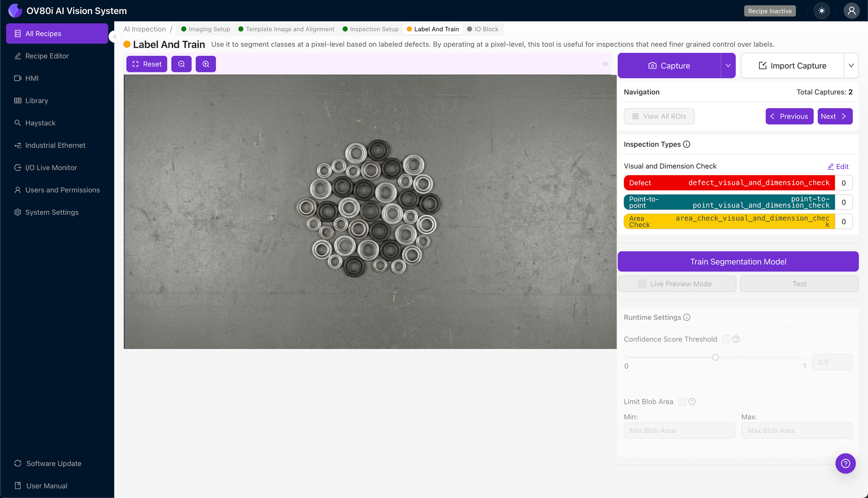Open the help question mark bubble
This screenshot has height=498, width=868.
coord(845,463)
